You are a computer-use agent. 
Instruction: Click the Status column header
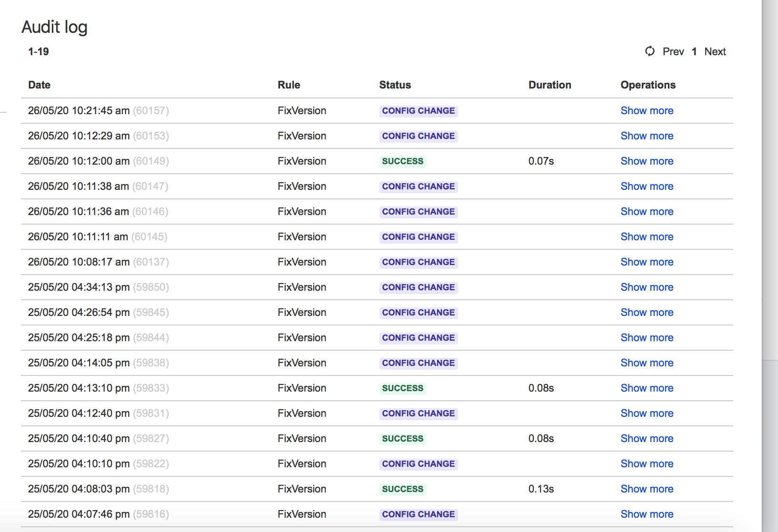395,85
